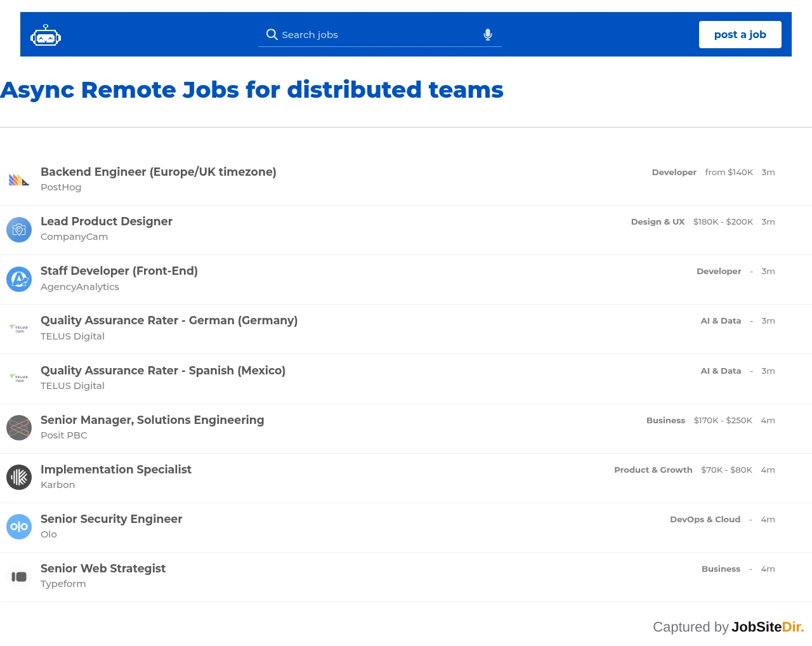Click the Olo company logo

tap(19, 527)
